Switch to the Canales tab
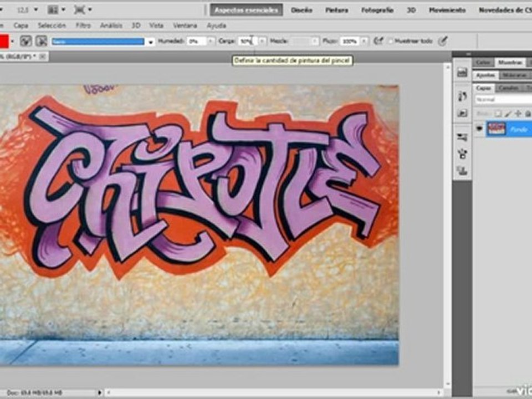The image size is (532, 399). (x=508, y=88)
